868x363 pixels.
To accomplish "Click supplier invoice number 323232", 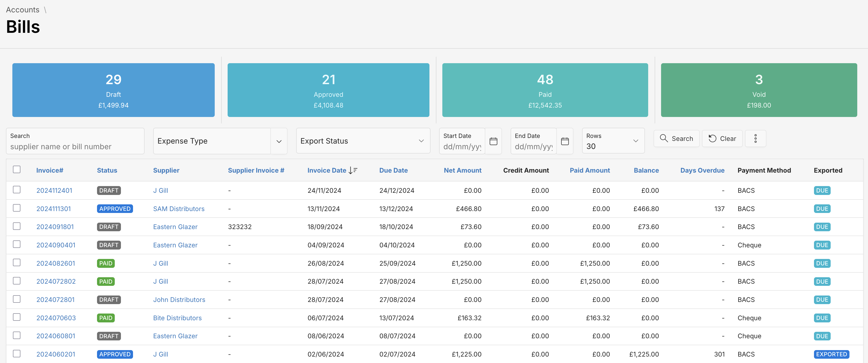I will (x=240, y=227).
